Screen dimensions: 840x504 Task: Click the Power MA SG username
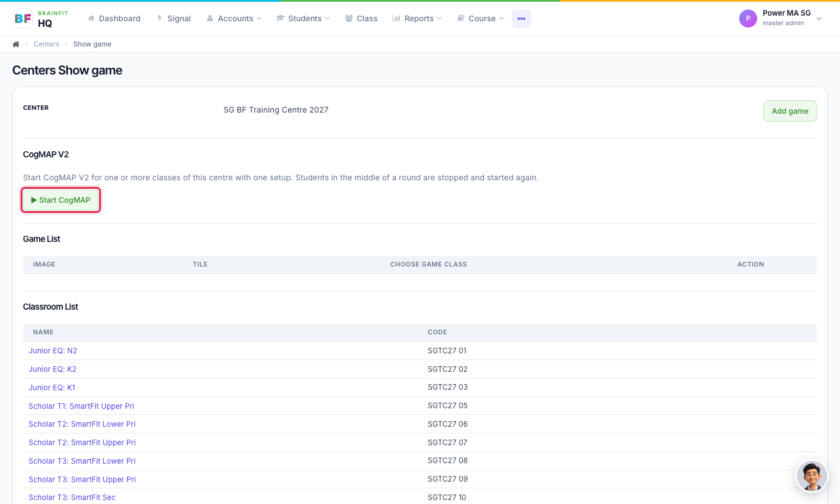click(x=786, y=13)
